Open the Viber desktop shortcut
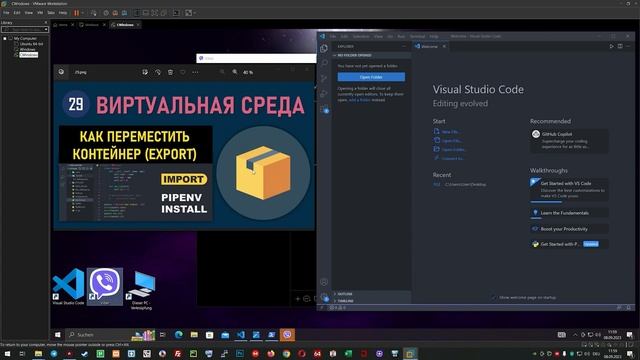This screenshot has height=360, width=640. [105, 287]
